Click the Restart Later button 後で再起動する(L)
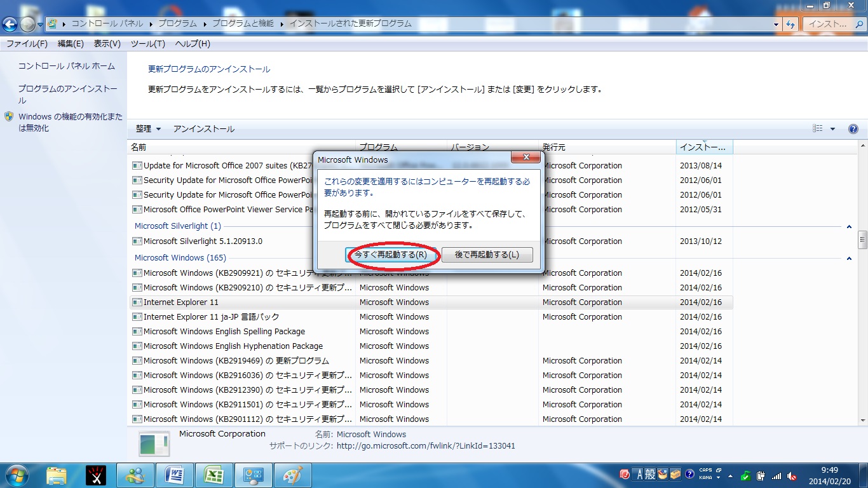 (487, 255)
